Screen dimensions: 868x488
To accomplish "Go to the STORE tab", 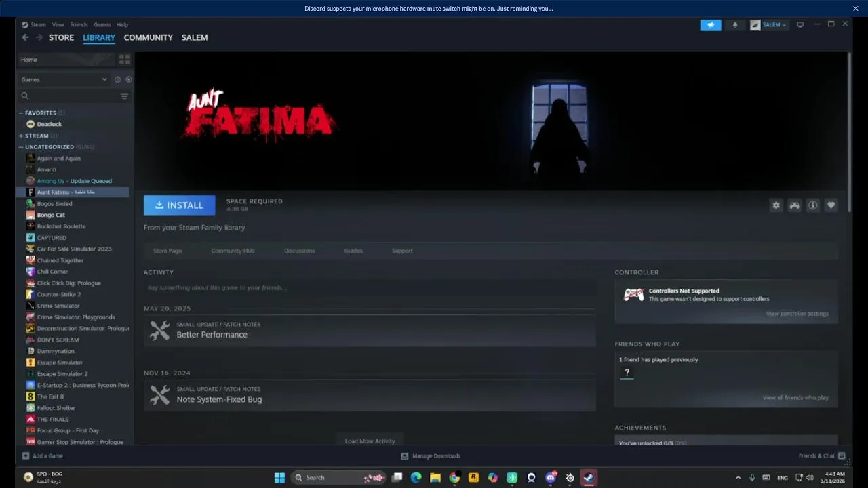I will (x=61, y=37).
